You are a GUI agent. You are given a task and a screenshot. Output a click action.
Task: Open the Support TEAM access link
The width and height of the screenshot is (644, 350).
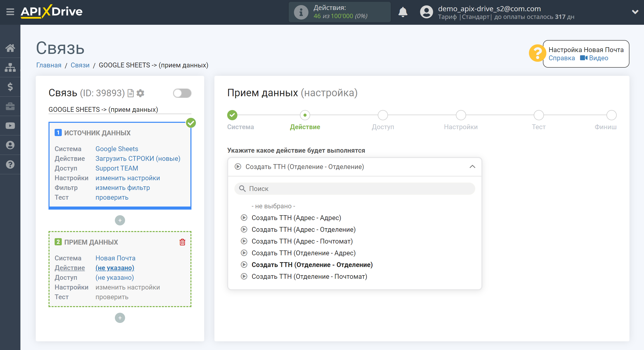coord(117,168)
